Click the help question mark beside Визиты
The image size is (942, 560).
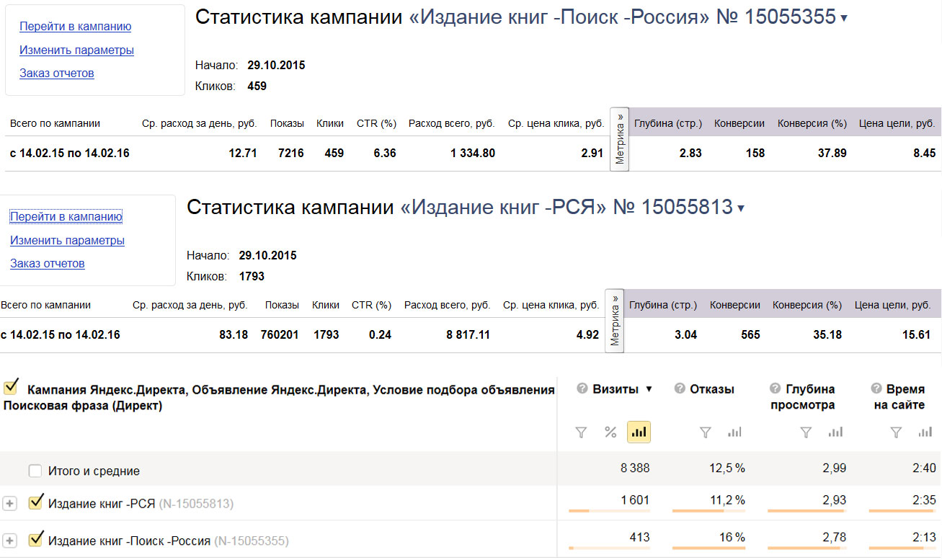pyautogui.click(x=582, y=389)
